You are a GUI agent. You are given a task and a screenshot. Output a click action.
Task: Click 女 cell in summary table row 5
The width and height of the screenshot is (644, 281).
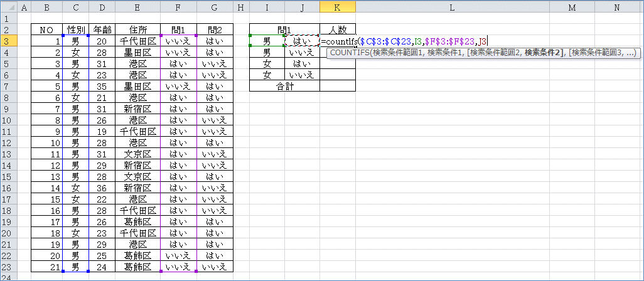click(x=267, y=63)
